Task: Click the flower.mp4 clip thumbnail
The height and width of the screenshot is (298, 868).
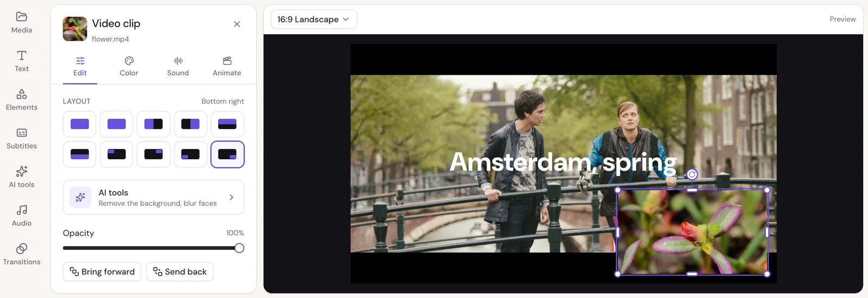Action: pyautogui.click(x=75, y=29)
